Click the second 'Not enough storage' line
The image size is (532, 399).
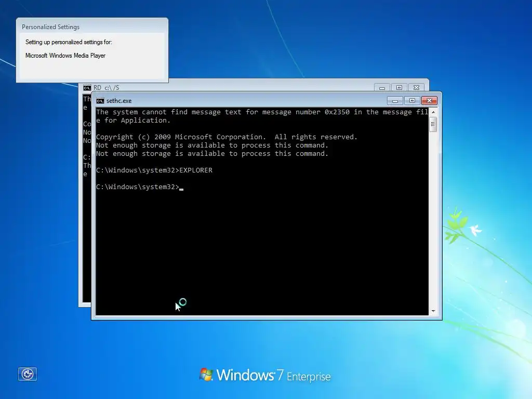pos(212,153)
